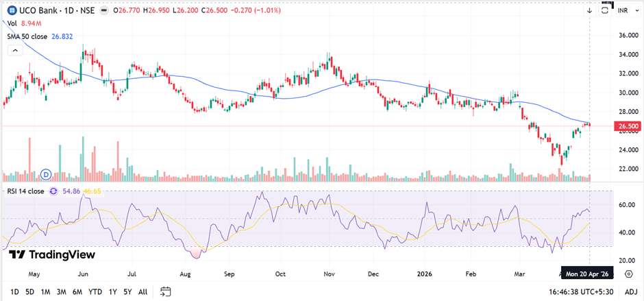Select the 5Y time range
Viewport: 644px width, 301px height.
pyautogui.click(x=127, y=291)
